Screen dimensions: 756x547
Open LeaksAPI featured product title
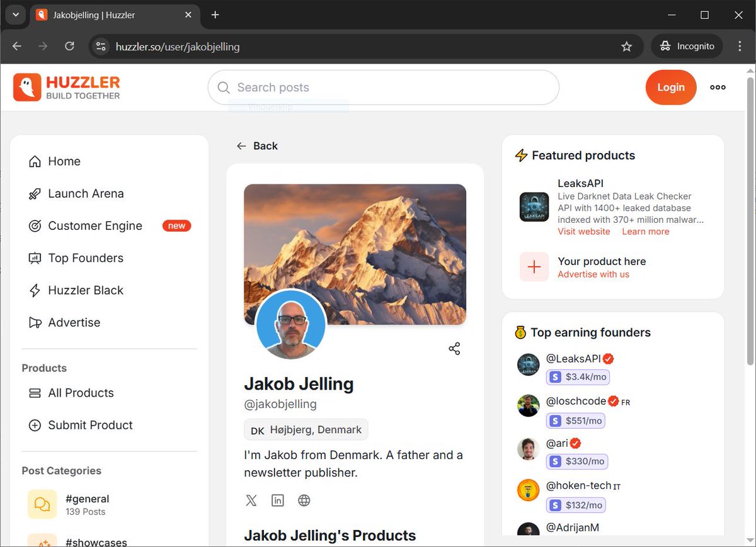pos(580,183)
